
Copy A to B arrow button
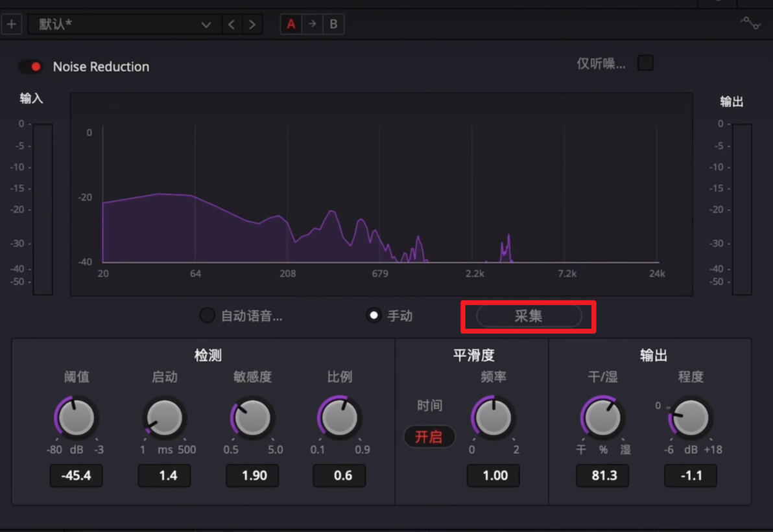tap(312, 23)
